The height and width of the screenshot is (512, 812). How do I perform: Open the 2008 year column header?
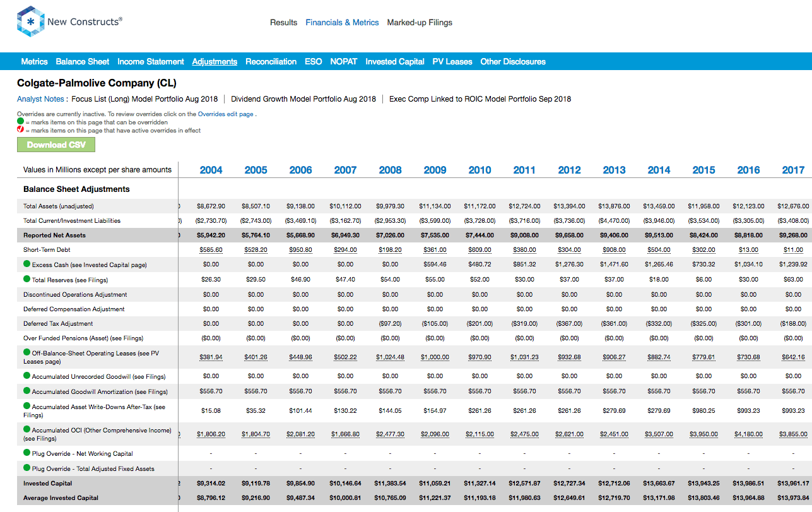tap(390, 170)
